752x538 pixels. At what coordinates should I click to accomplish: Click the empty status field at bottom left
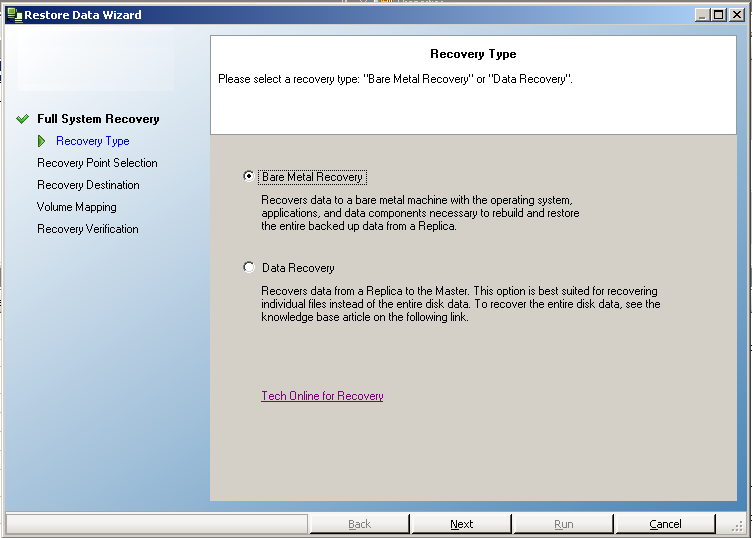pyautogui.click(x=157, y=524)
